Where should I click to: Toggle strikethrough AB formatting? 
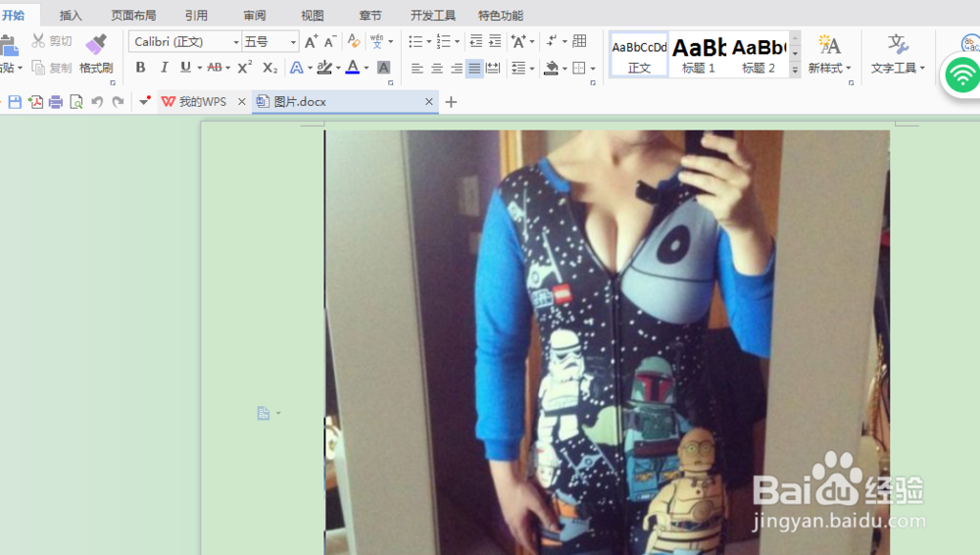point(215,68)
